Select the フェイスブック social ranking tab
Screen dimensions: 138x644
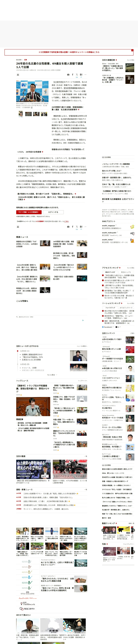tap(110, 308)
